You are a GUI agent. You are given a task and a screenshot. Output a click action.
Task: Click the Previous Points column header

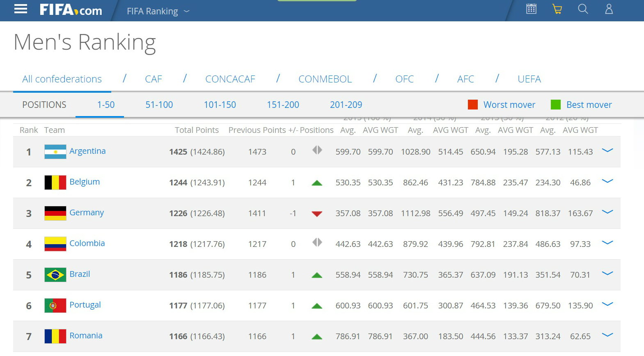pyautogui.click(x=257, y=130)
